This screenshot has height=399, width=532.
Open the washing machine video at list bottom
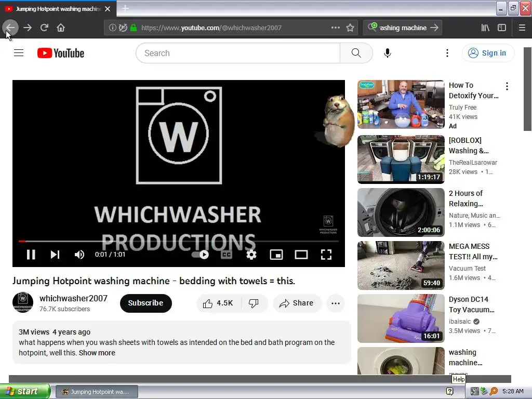click(x=401, y=361)
